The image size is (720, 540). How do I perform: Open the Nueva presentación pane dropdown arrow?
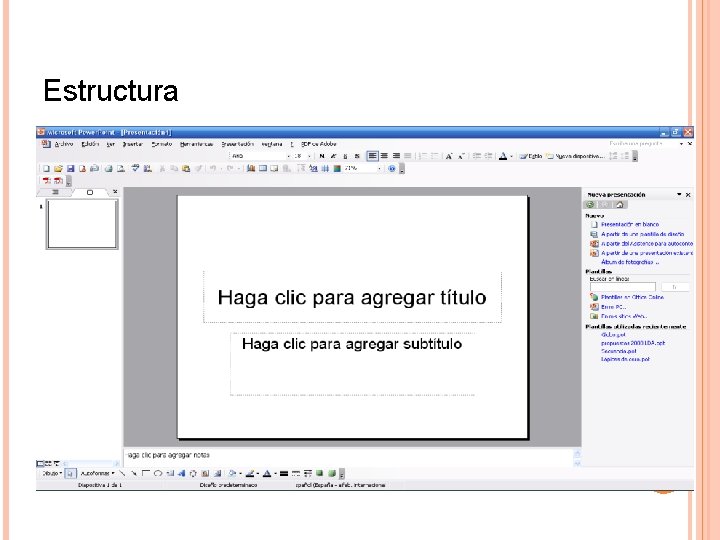(x=679, y=195)
